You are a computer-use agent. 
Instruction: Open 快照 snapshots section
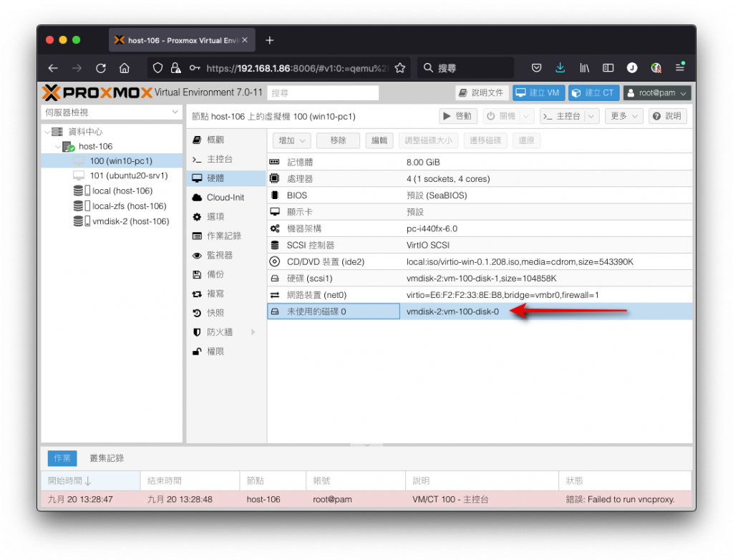click(226, 312)
